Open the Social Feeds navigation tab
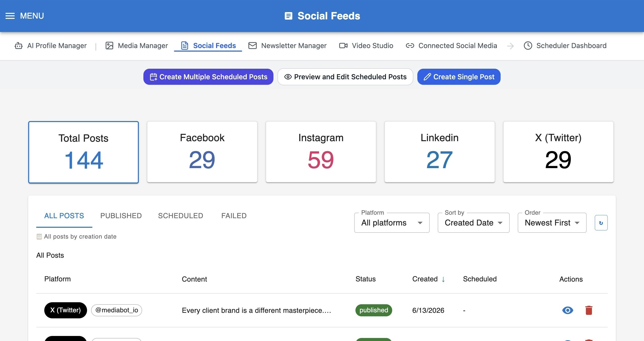 point(208,46)
